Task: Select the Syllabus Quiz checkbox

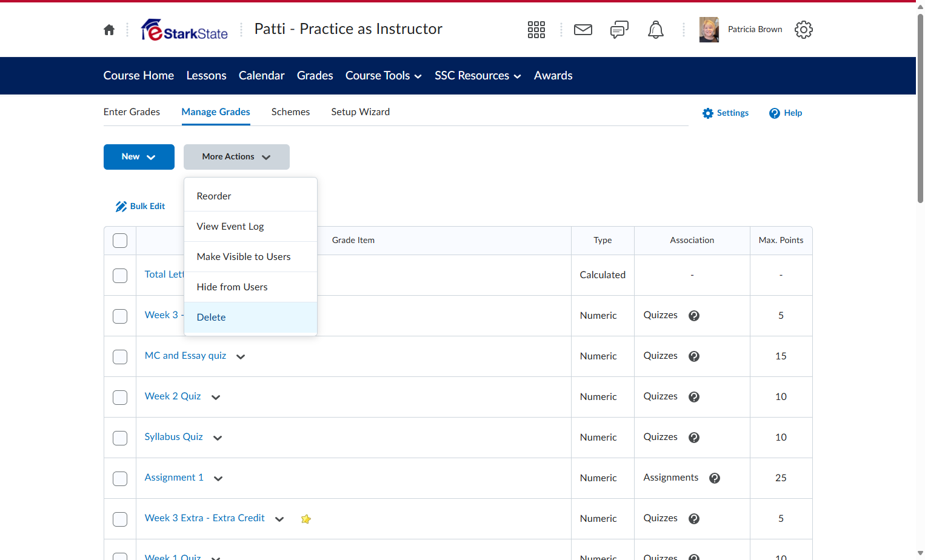Action: [120, 438]
